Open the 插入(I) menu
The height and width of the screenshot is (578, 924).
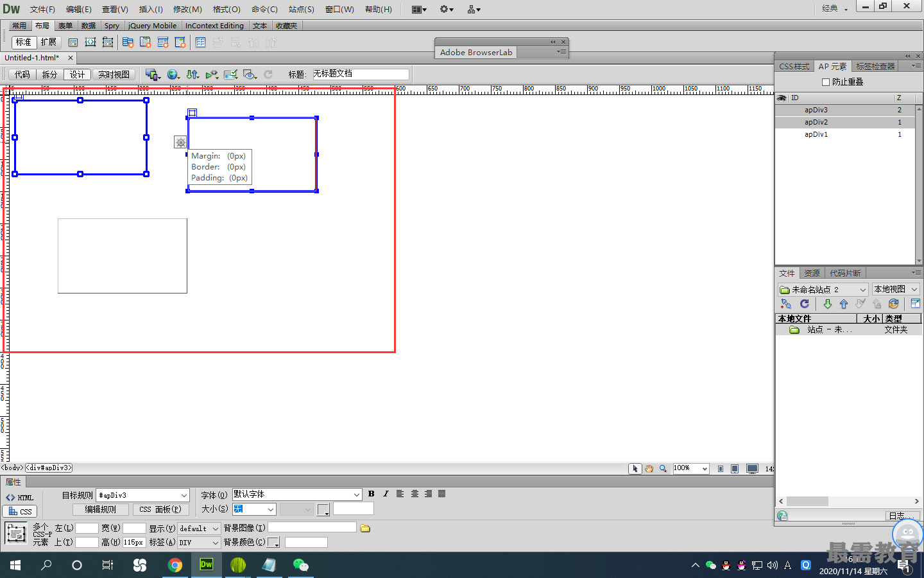click(151, 9)
